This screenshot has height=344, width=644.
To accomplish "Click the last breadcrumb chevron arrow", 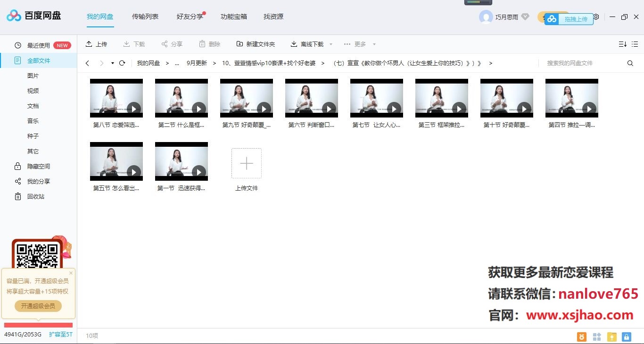I will [x=491, y=63].
